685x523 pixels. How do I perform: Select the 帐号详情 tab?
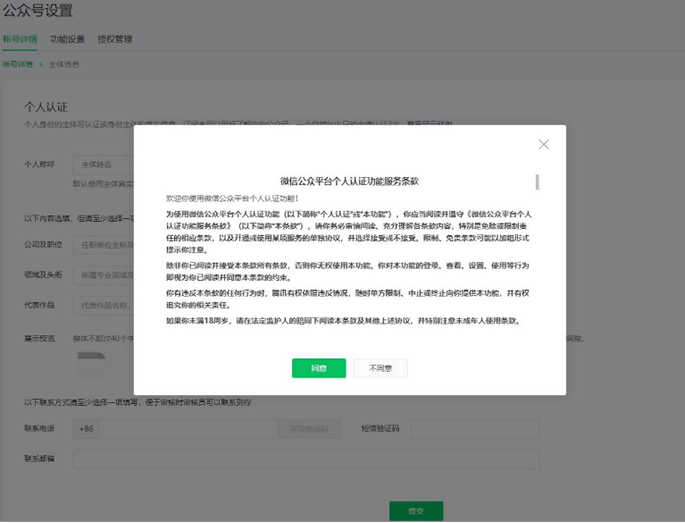pos(20,39)
